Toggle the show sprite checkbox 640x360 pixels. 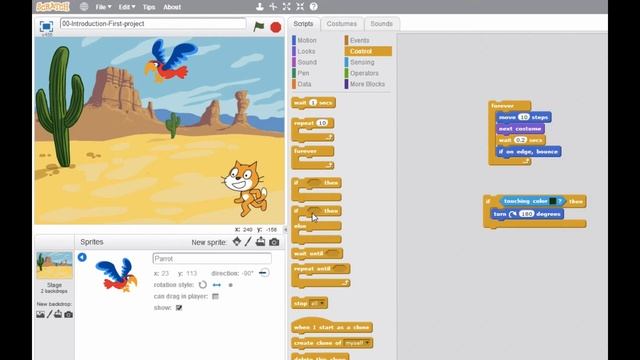tap(179, 308)
